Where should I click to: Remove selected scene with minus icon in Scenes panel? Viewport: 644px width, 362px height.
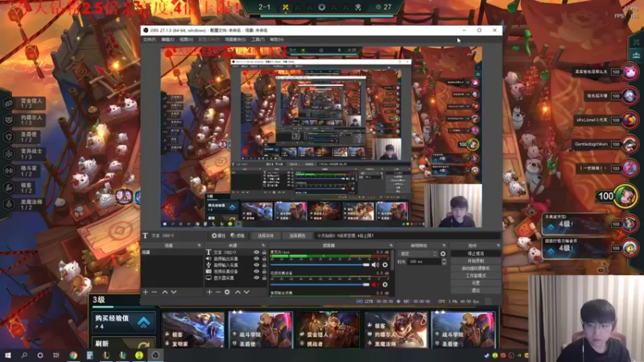pyautogui.click(x=155, y=292)
